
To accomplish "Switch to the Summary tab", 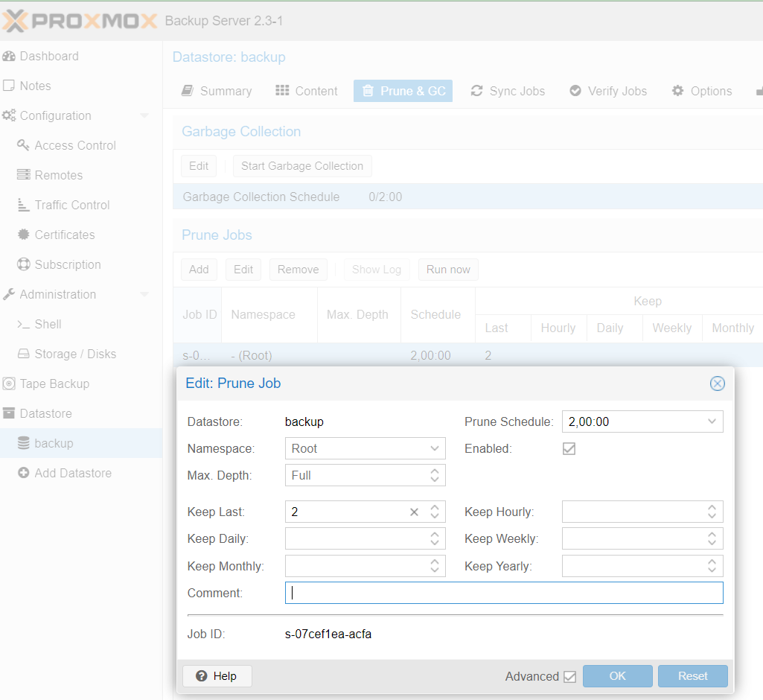I will [x=217, y=91].
